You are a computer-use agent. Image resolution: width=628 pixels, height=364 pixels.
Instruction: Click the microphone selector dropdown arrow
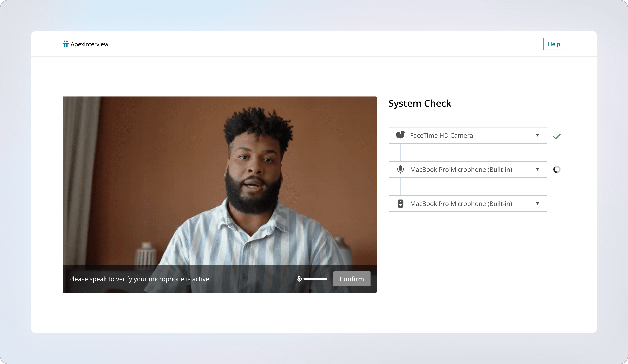[x=537, y=169]
